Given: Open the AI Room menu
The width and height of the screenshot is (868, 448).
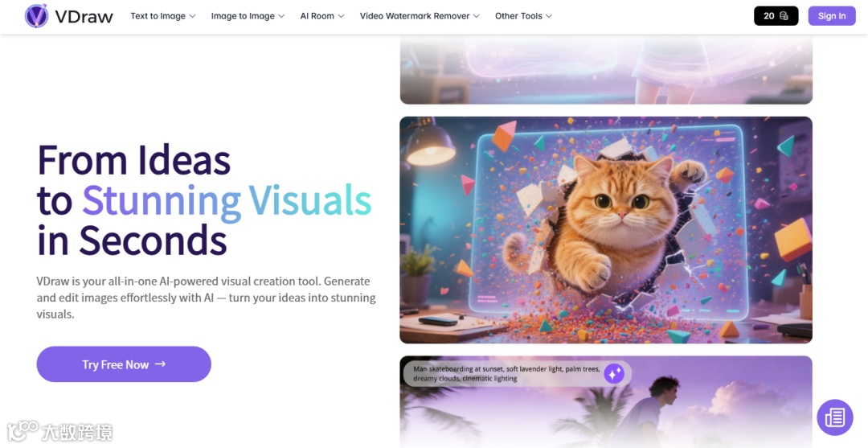Looking at the screenshot, I should click(322, 16).
